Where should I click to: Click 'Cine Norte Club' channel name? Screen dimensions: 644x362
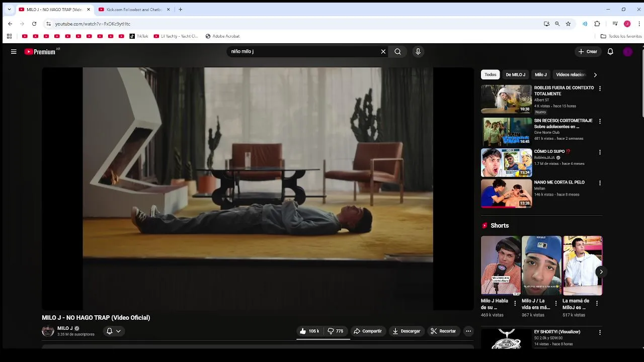(546, 133)
